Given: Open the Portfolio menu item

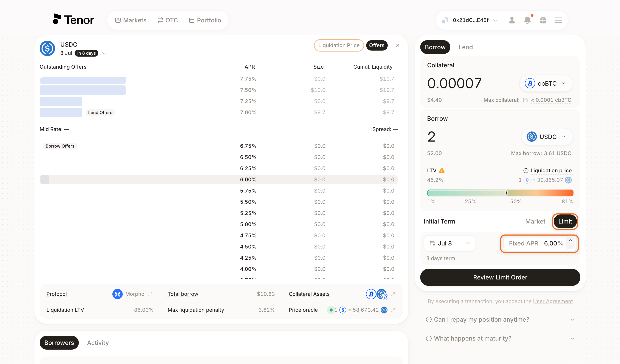Looking at the screenshot, I should (205, 20).
